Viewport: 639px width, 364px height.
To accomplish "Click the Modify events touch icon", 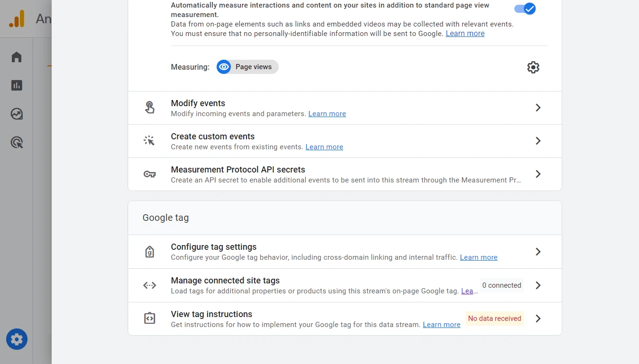I will point(150,108).
